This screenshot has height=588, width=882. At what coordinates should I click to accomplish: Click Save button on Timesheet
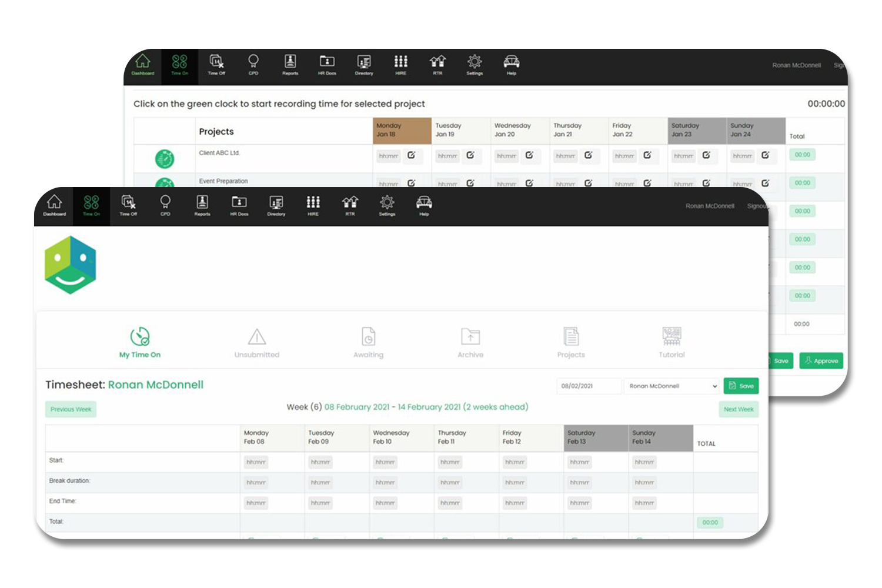741,386
